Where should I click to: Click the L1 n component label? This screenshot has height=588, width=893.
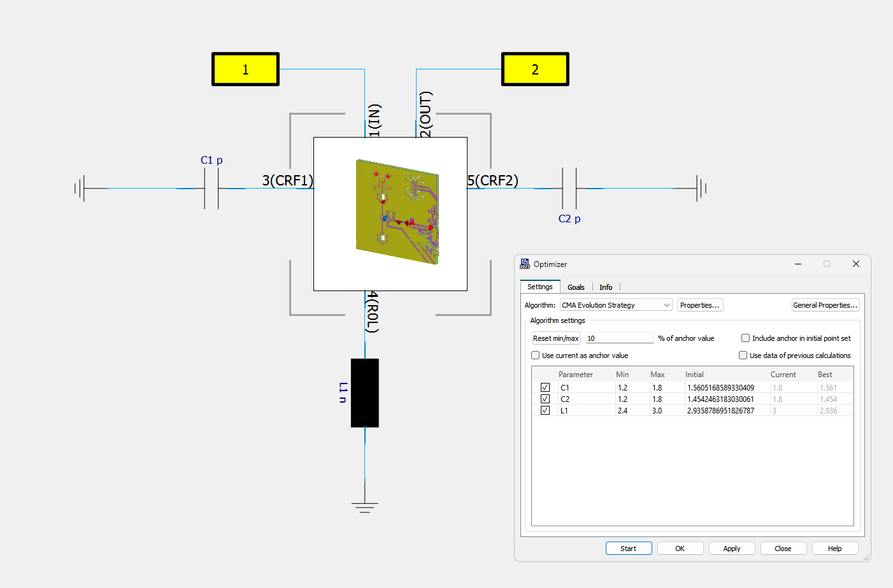(343, 392)
